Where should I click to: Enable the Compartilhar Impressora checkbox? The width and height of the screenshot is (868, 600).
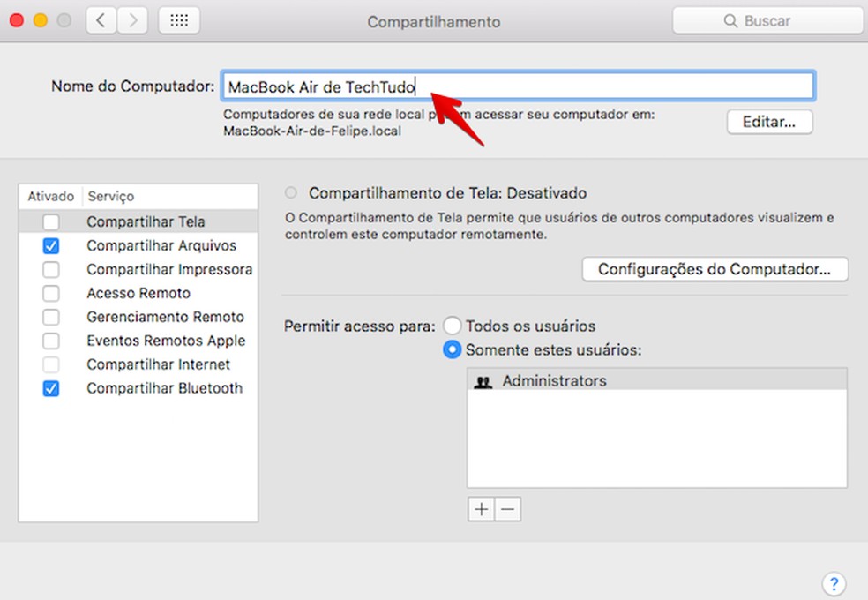point(51,269)
